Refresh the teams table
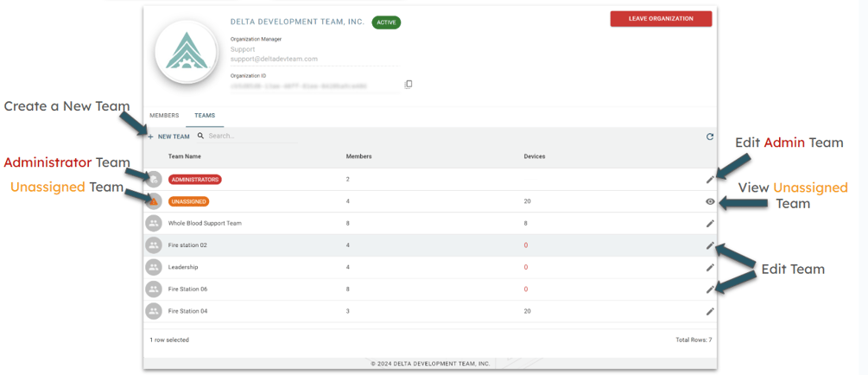This screenshot has width=868, height=375. coord(710,137)
